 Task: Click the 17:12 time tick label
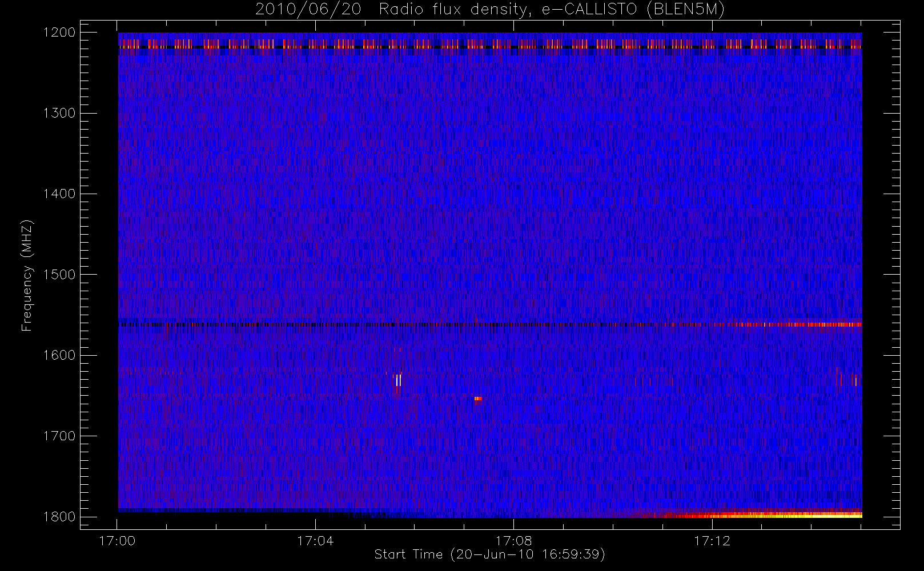pyautogui.click(x=712, y=541)
